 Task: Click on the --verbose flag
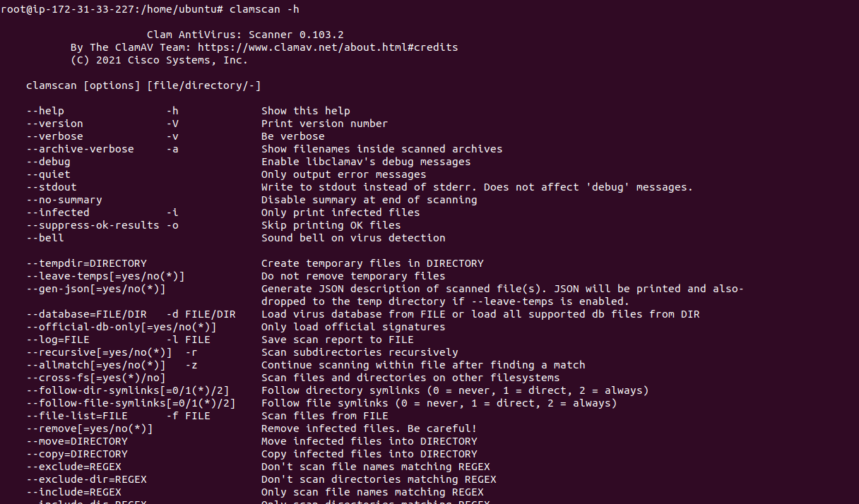(55, 136)
